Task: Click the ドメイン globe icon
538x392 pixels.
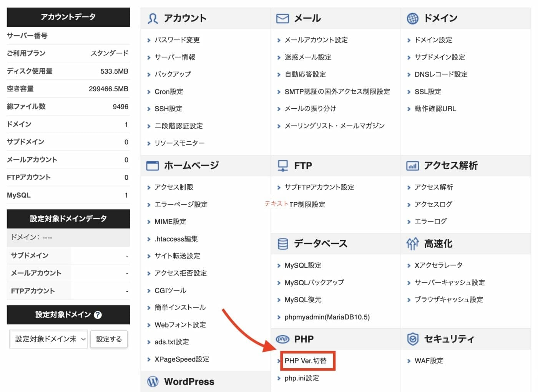Action: click(x=412, y=18)
